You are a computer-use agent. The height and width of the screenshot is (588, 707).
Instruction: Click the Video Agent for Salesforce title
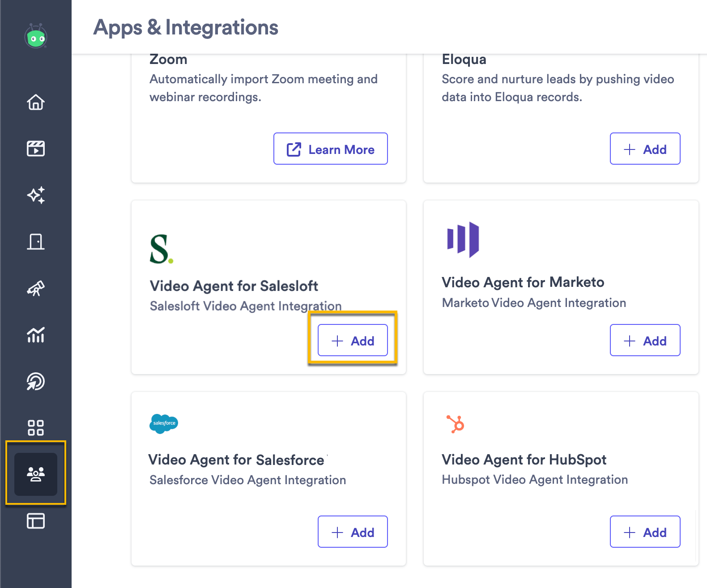coord(236,460)
